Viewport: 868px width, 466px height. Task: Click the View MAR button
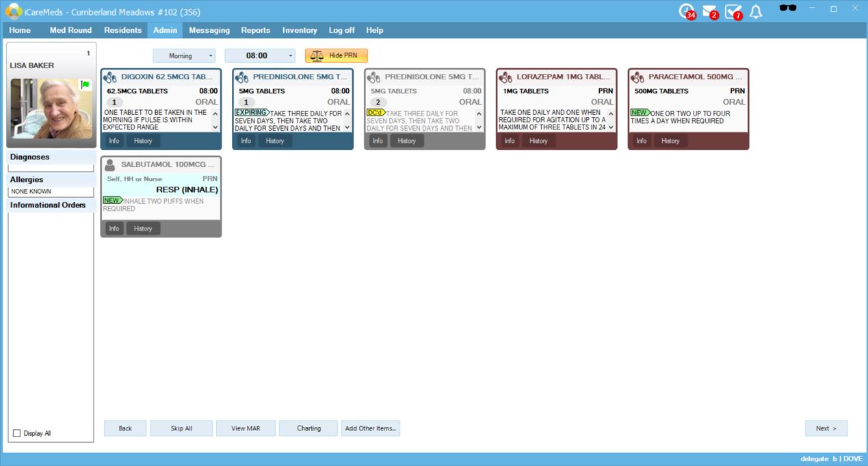(x=246, y=428)
